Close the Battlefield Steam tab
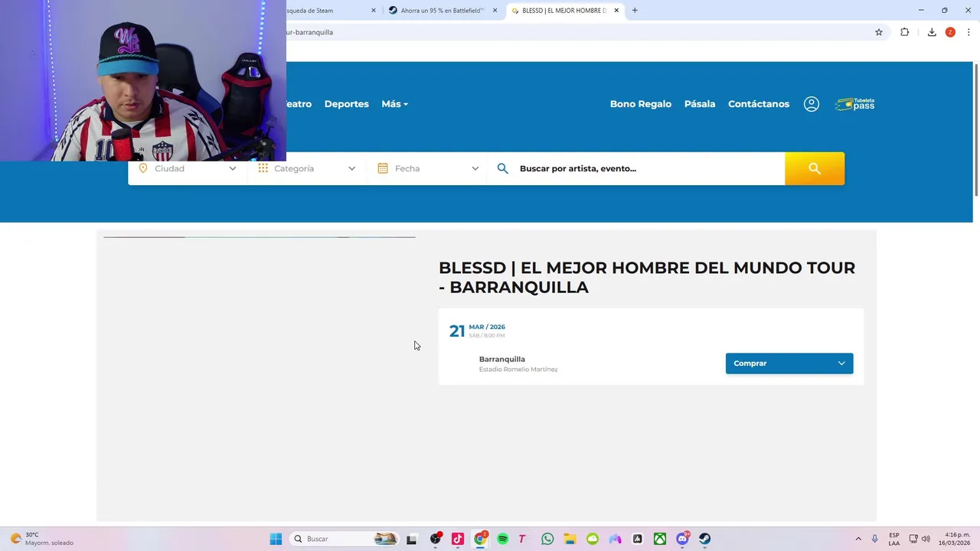The image size is (980, 551). [495, 11]
